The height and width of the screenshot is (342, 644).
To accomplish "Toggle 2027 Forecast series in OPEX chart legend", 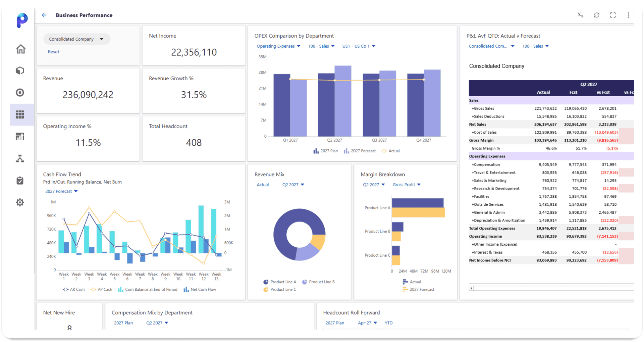I will [360, 151].
